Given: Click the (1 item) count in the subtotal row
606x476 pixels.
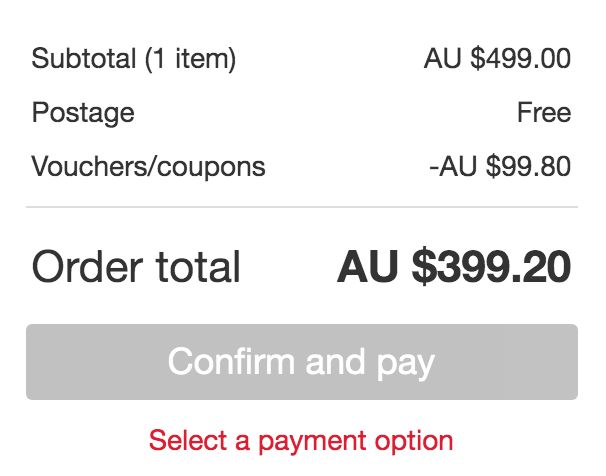Looking at the screenshot, I should point(191,59).
